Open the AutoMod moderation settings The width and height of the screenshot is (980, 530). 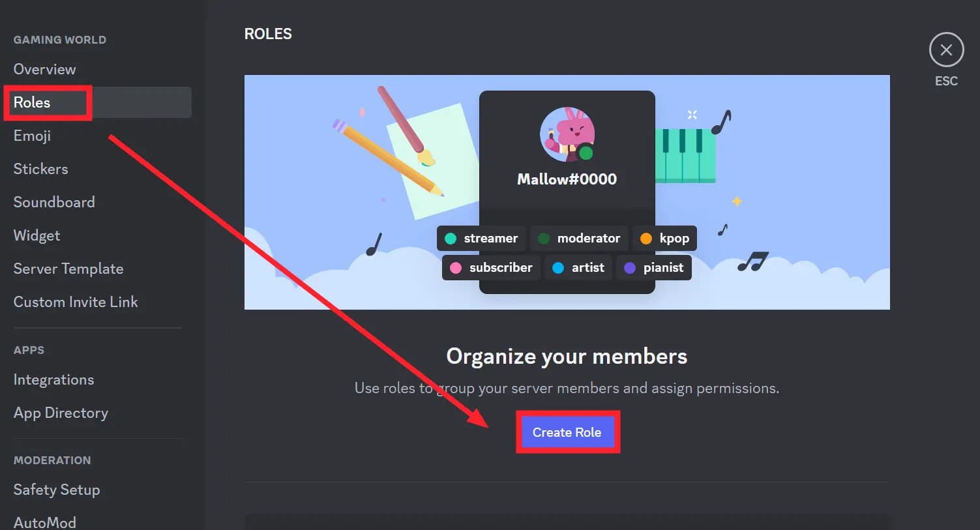tap(44, 520)
